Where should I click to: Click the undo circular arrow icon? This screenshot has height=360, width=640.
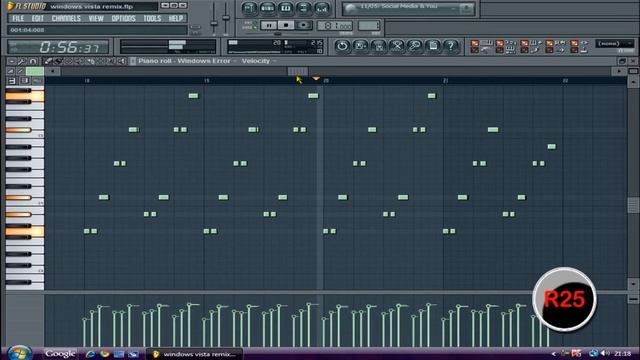tap(342, 46)
